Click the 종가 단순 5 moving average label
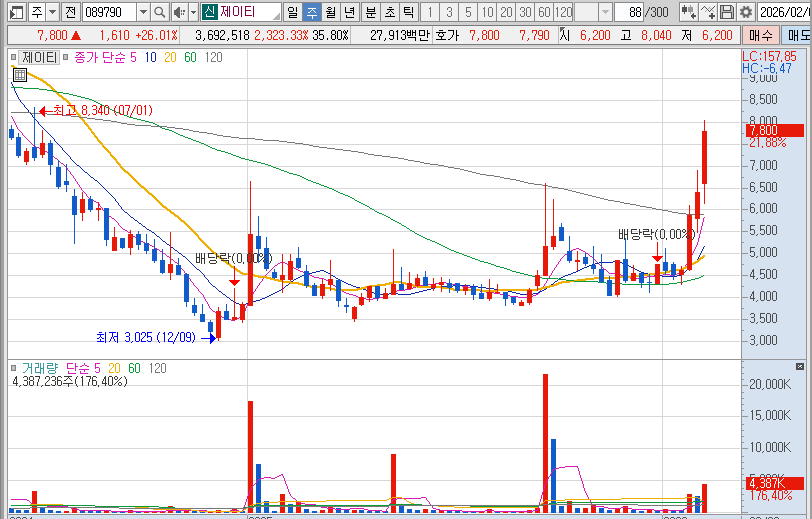The width and height of the screenshot is (812, 519). 105,57
